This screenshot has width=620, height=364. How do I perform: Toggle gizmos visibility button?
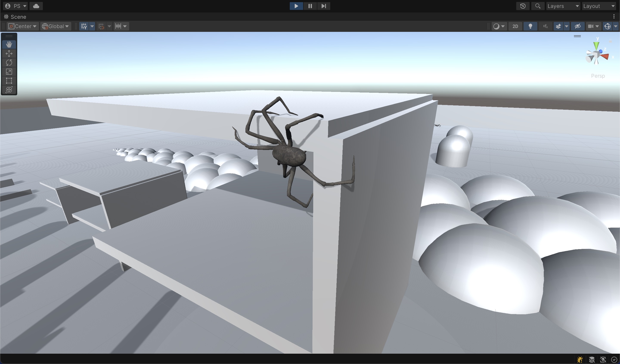pos(608,26)
